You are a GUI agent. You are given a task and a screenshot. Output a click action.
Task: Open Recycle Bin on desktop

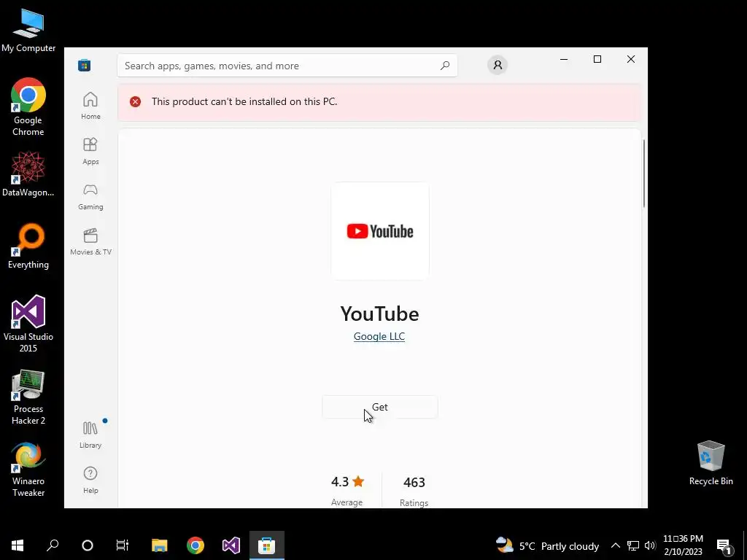pos(711,463)
